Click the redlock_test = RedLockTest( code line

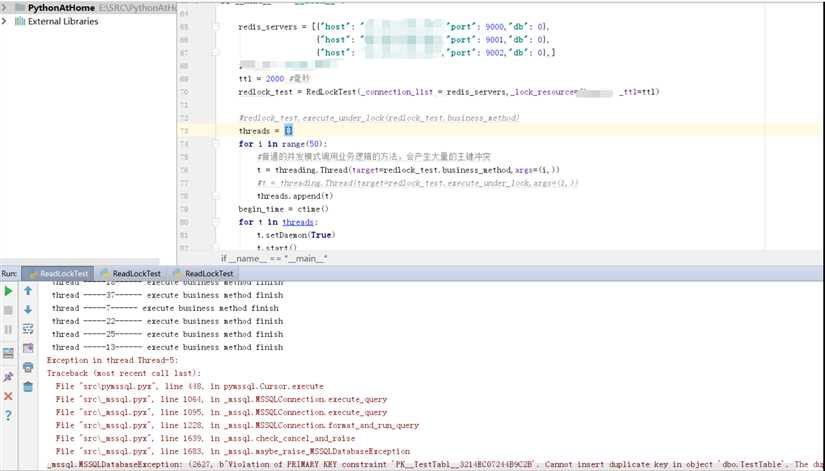pos(449,92)
